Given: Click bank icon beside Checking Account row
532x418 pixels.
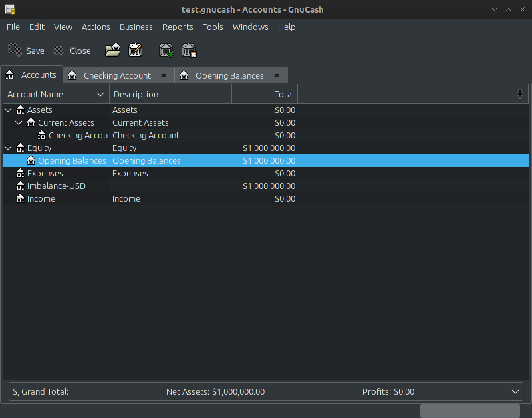Looking at the screenshot, I should tap(41, 135).
